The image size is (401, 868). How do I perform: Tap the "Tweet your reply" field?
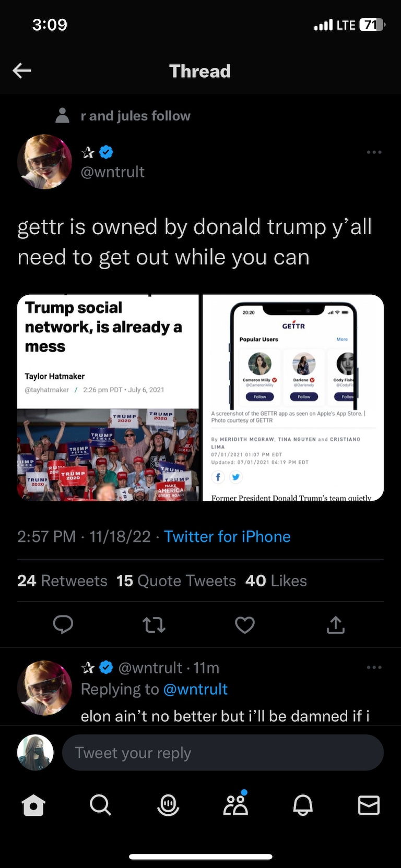tap(222, 753)
